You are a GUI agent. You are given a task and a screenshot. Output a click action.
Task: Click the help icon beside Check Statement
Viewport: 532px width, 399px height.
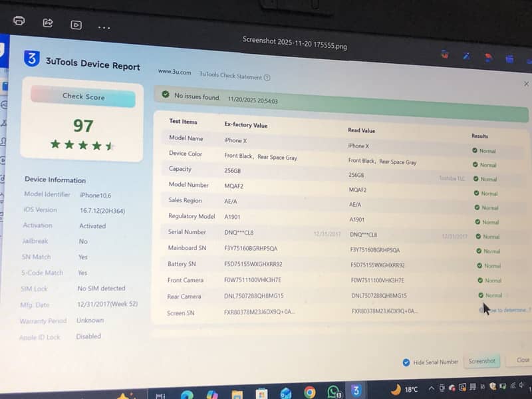267,78
